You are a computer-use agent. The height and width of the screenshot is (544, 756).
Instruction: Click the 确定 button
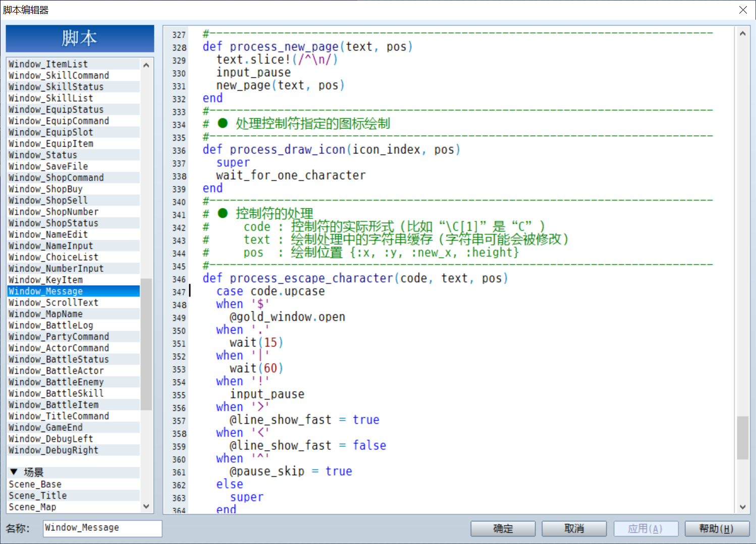pyautogui.click(x=503, y=528)
